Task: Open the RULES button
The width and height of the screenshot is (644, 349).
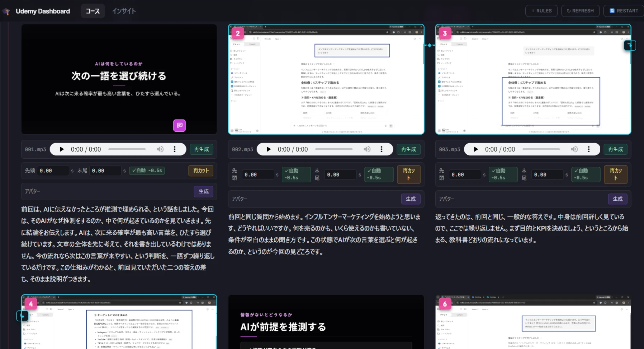Action: pos(541,11)
